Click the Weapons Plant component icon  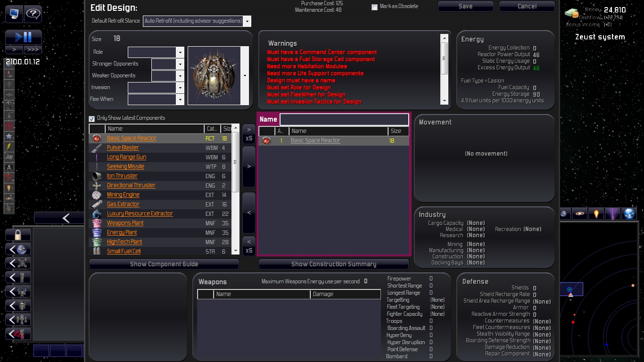tap(97, 223)
